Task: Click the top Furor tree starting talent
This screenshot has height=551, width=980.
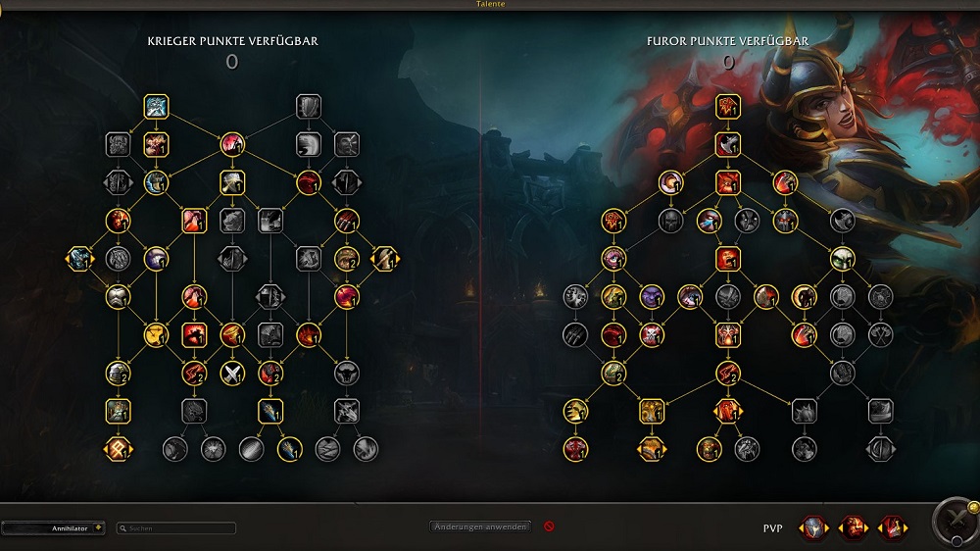Action: pos(727,107)
